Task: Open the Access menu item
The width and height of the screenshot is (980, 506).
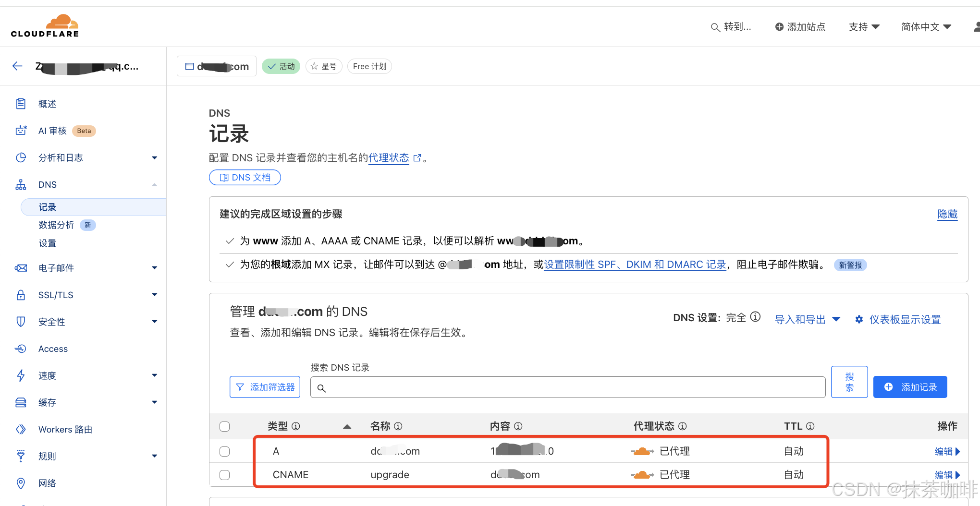Action: pyautogui.click(x=53, y=349)
